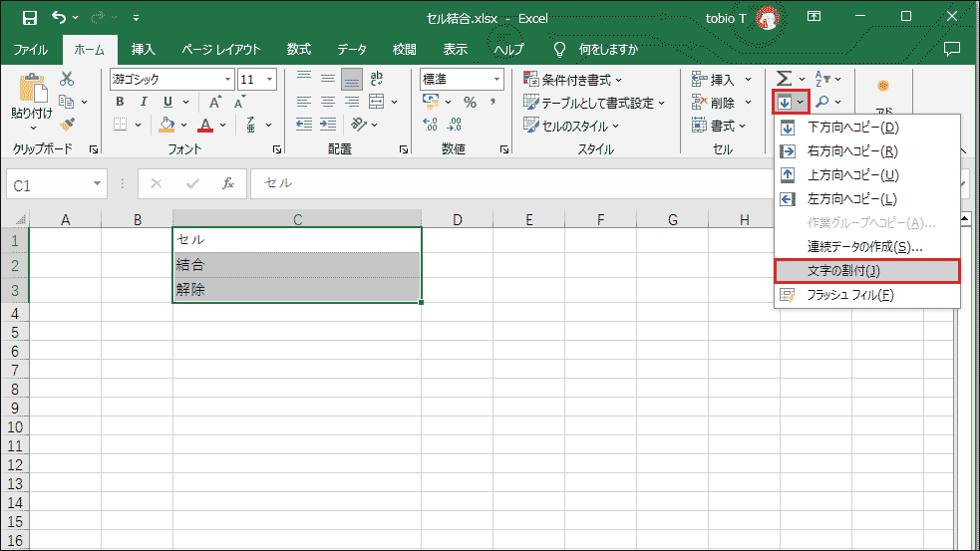
Task: Select the cell containing 解除
Action: click(x=297, y=290)
